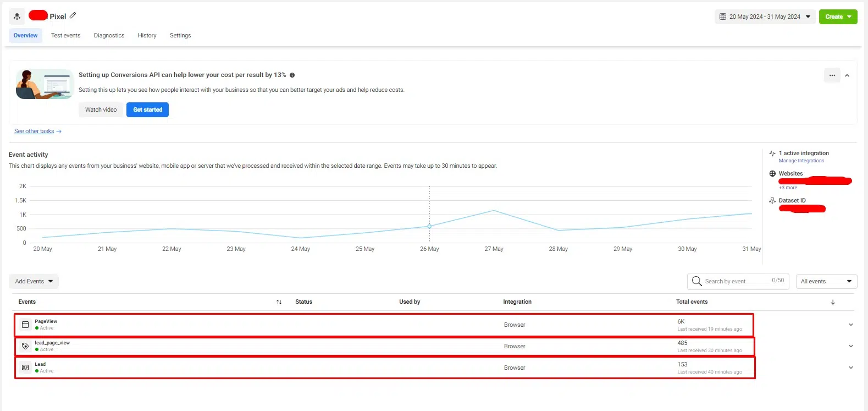The height and width of the screenshot is (411, 868).
Task: Switch to the Test events tab
Action: [65, 35]
